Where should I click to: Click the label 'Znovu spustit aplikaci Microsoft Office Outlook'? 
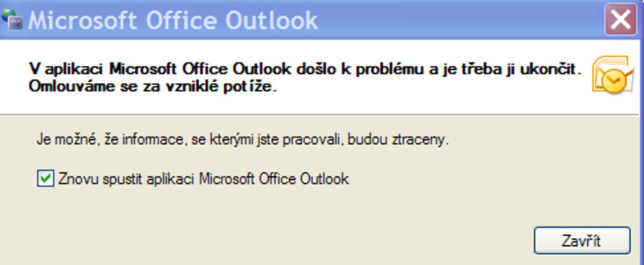point(203,179)
